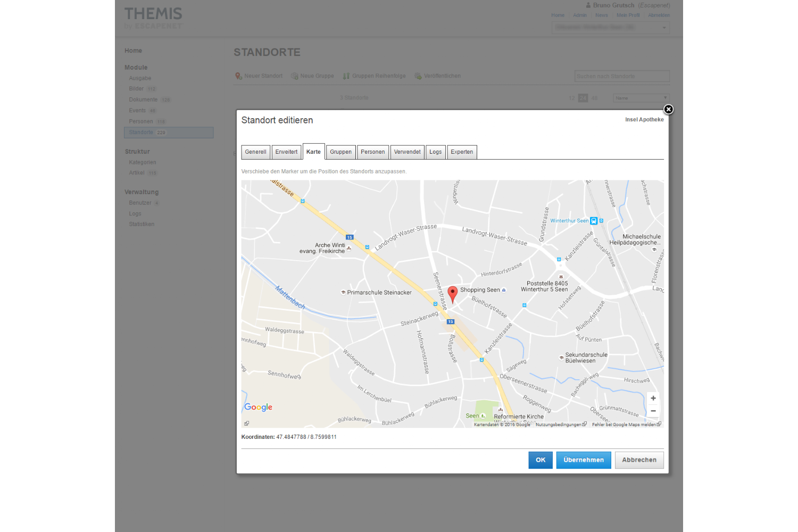Viewport: 798px width, 532px height.
Task: Close the Standort editieren dialog
Action: point(668,110)
